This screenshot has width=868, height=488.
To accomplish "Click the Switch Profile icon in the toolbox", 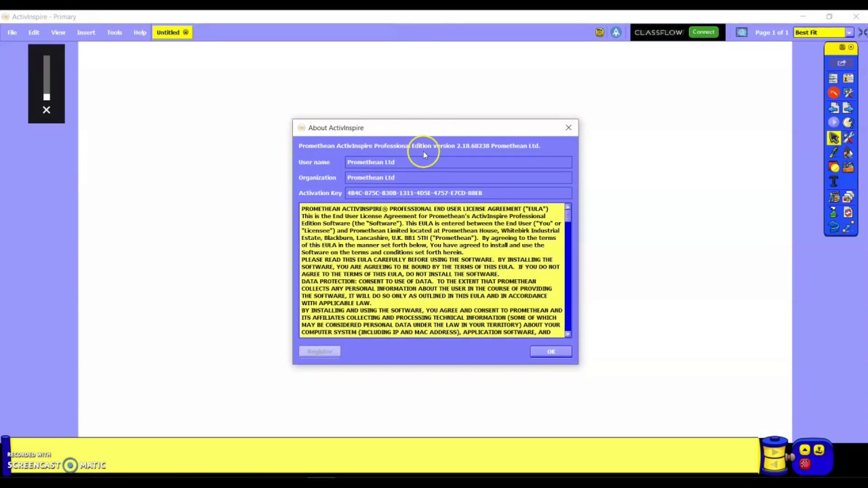I will 848,78.
